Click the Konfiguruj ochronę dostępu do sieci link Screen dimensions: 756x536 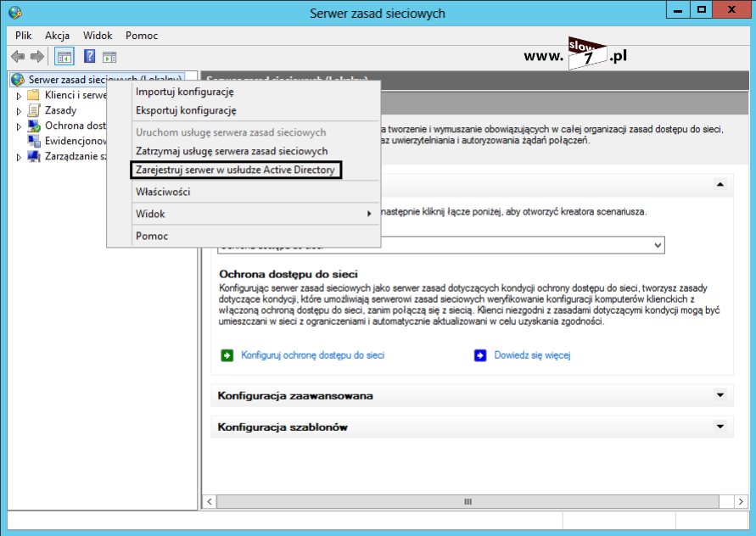(x=312, y=355)
